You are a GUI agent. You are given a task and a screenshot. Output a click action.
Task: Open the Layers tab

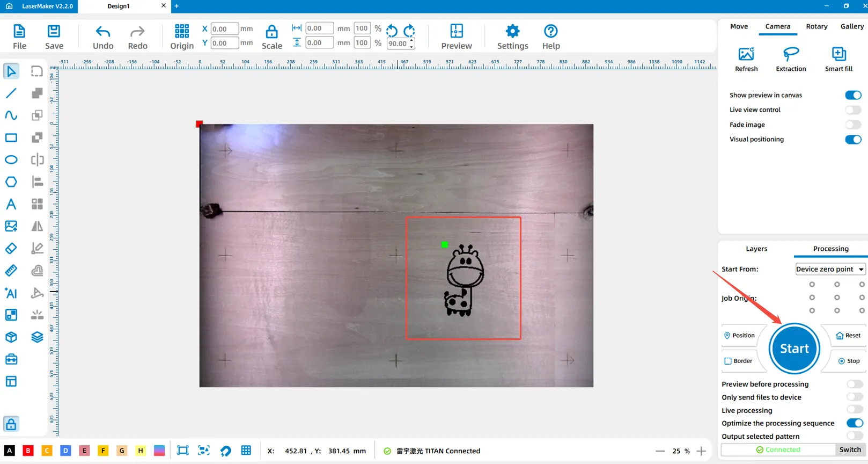[756, 249]
